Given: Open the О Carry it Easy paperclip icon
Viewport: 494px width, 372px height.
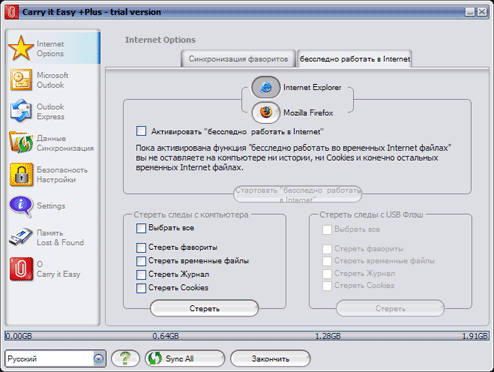Looking at the screenshot, I should pyautogui.click(x=21, y=269).
